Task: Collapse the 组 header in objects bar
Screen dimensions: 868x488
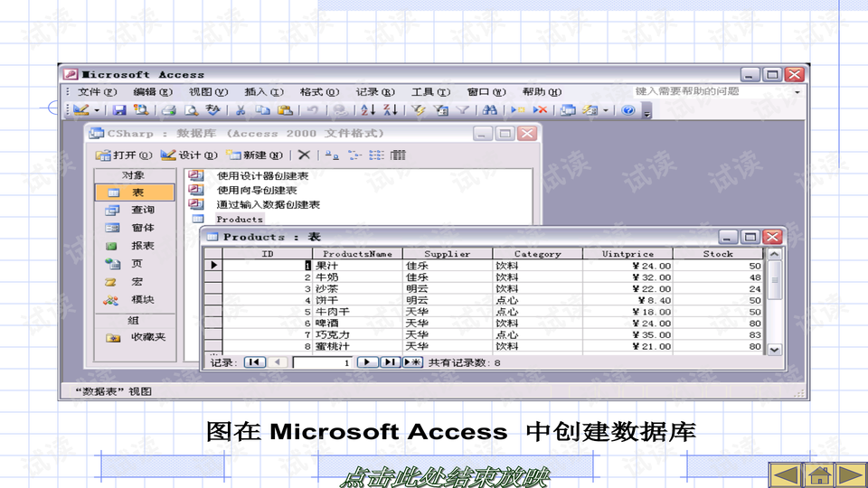Action: click(x=135, y=321)
